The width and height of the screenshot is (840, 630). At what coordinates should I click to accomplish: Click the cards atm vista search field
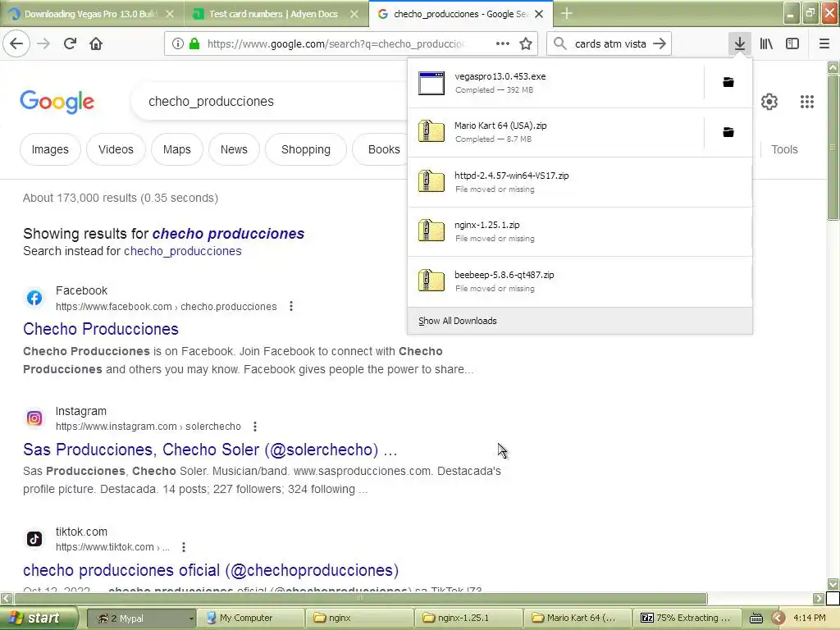point(610,44)
